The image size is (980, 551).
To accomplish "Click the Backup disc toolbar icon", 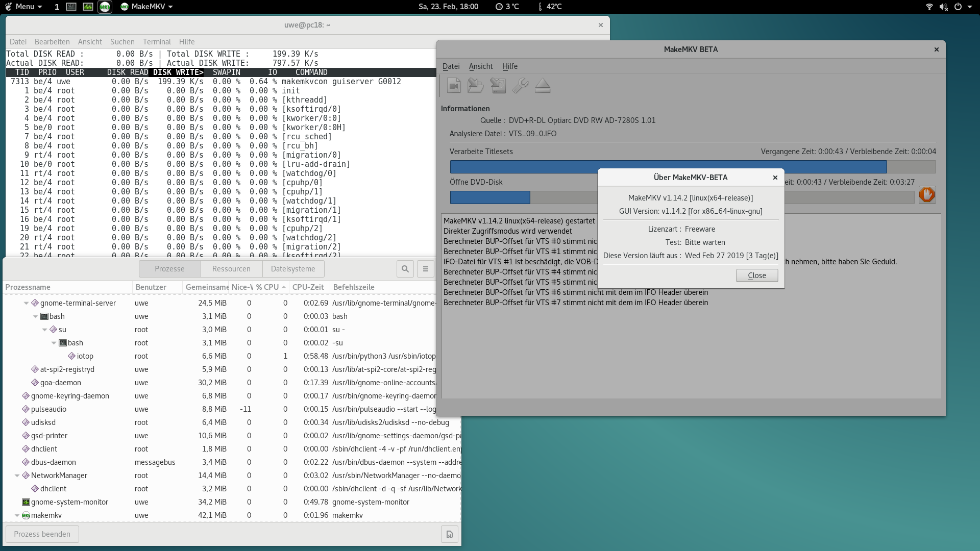I will tap(498, 86).
